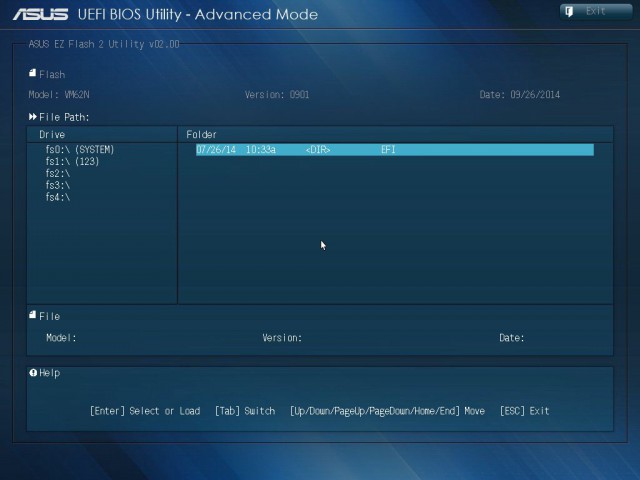Click the "[Tab] Switch" hint
Screen dimensions: 640x480
pos(245,411)
